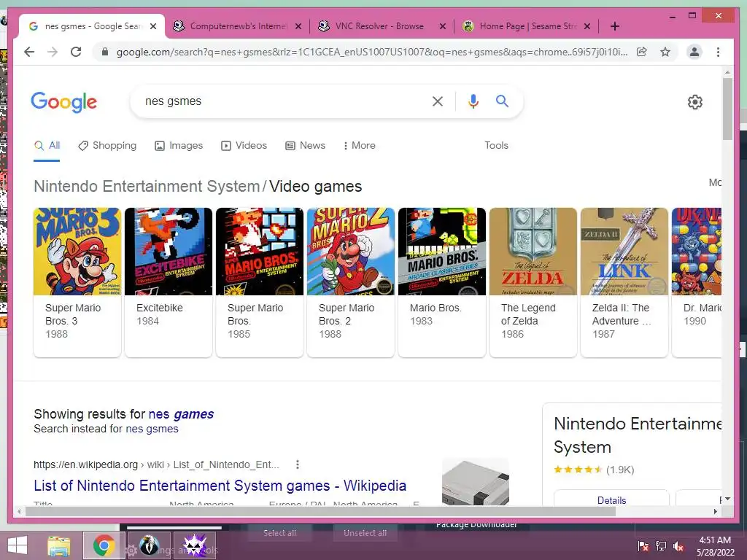This screenshot has height=560, width=747.
Task: Search instead for 'nes gsmes' link
Action: click(x=152, y=429)
